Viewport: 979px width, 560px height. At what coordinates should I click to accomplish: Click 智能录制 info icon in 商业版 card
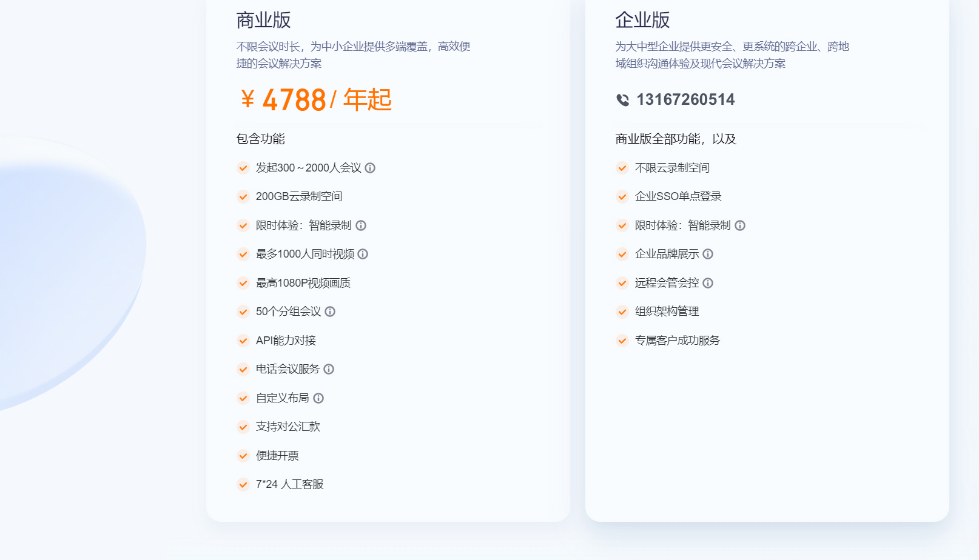(361, 225)
